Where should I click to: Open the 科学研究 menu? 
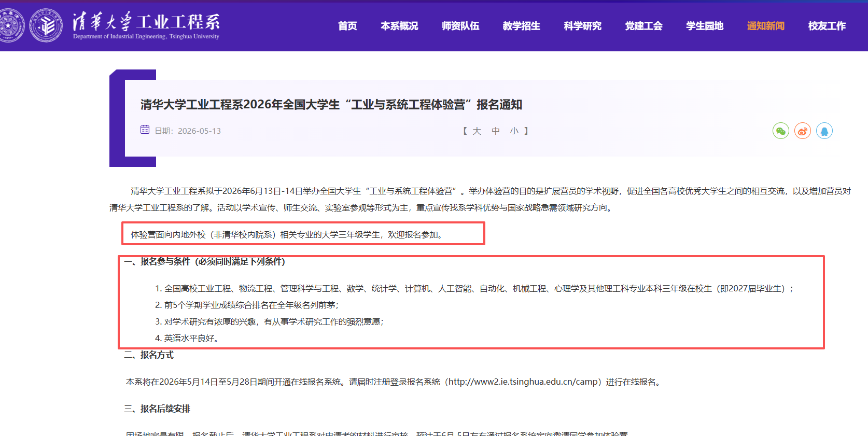(583, 26)
